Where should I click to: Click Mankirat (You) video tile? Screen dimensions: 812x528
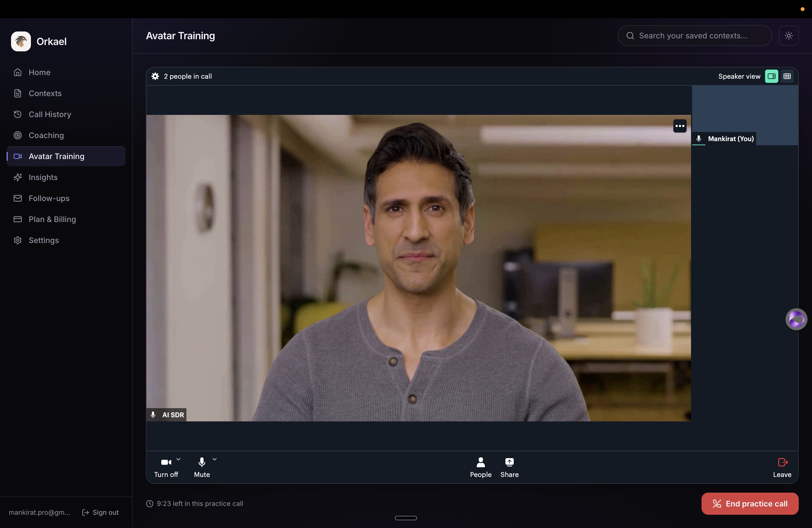pyautogui.click(x=745, y=115)
